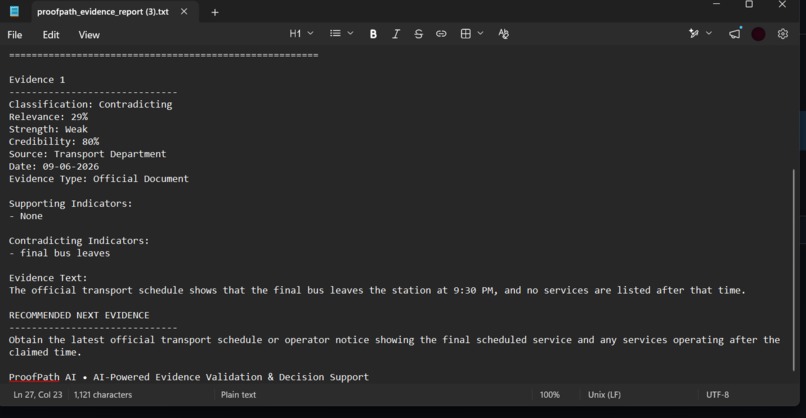Viewport: 806px width, 418px height.
Task: Toggle bold formatting
Action: pyautogui.click(x=373, y=34)
